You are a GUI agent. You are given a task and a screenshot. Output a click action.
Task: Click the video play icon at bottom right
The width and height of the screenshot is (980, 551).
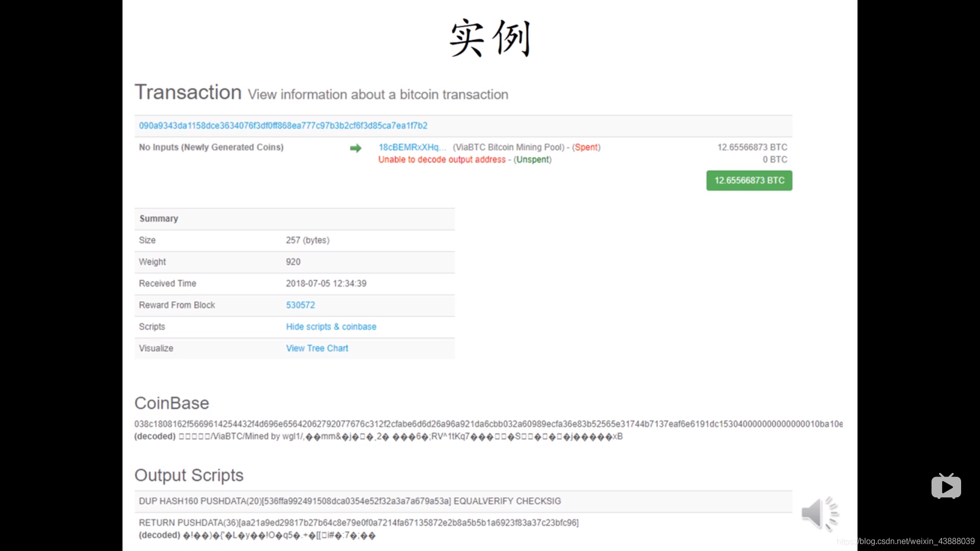coord(946,486)
